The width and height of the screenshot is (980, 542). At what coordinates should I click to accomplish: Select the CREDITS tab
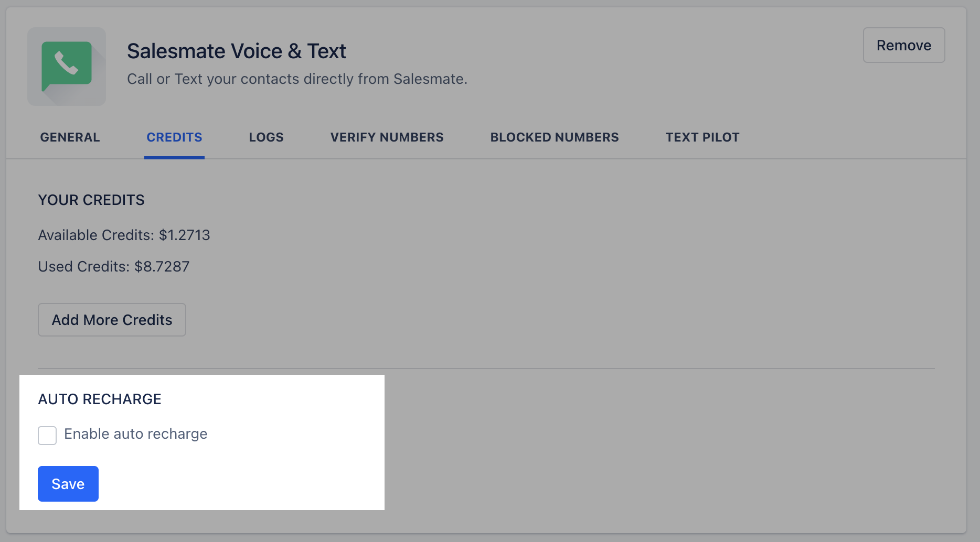174,137
